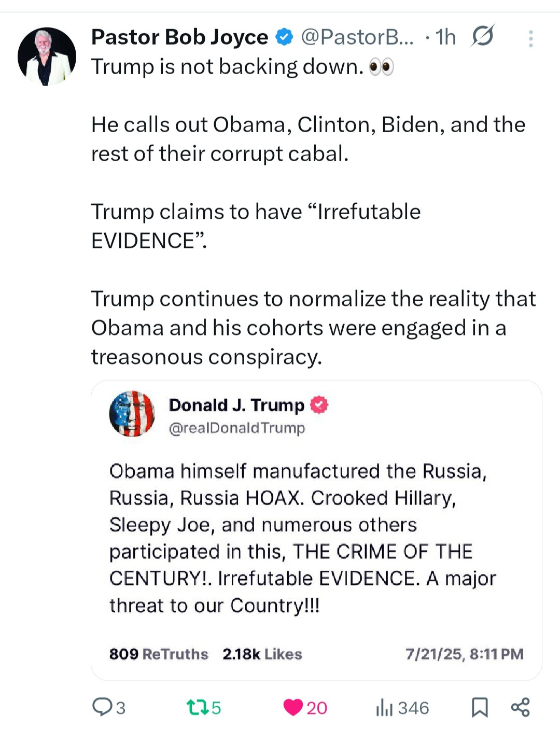Share the post via share icon
Viewport: 560px width, 730px height.
520,707
